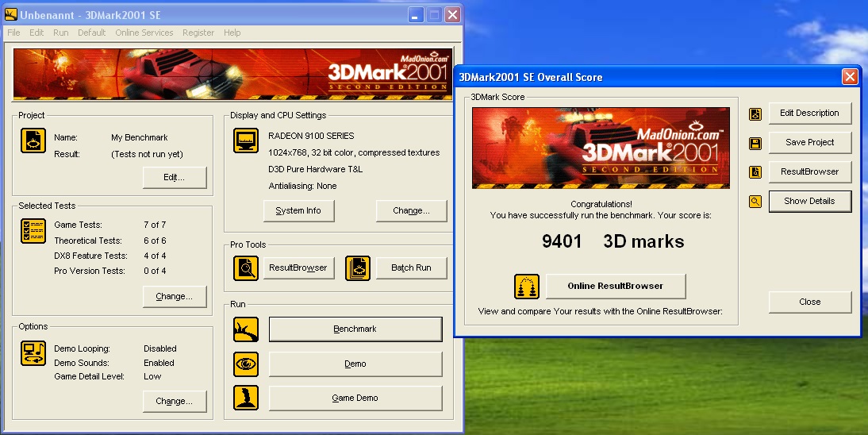868x435 pixels.
Task: Click the Demo Sounds Enabled value
Action: point(159,363)
